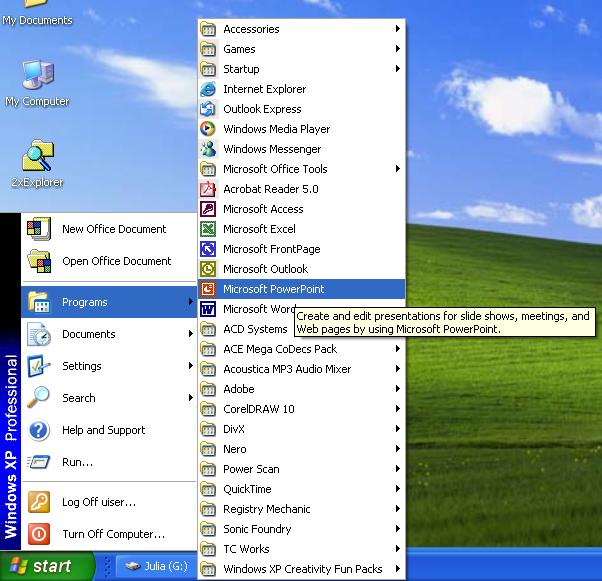The width and height of the screenshot is (602, 581).
Task: Click the taskbar toolbar grip handle
Action: [x=108, y=566]
